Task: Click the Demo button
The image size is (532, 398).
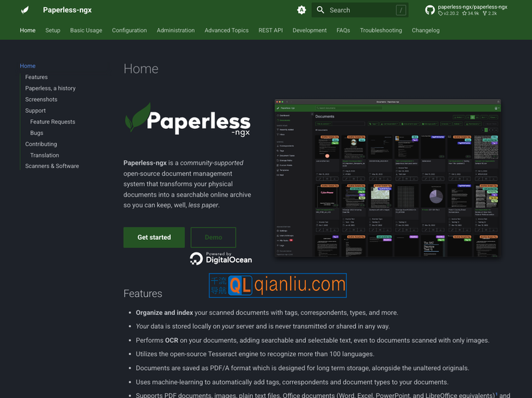Action: coord(213,237)
